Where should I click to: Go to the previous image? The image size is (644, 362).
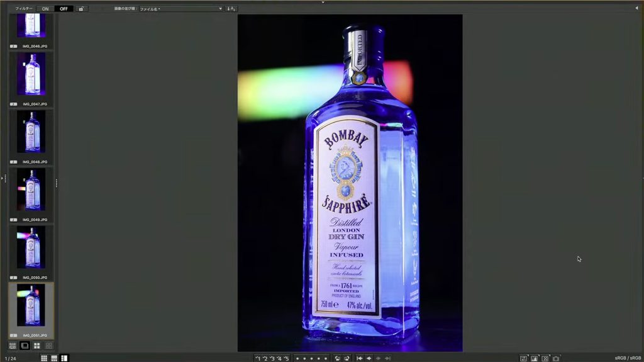(x=369, y=358)
